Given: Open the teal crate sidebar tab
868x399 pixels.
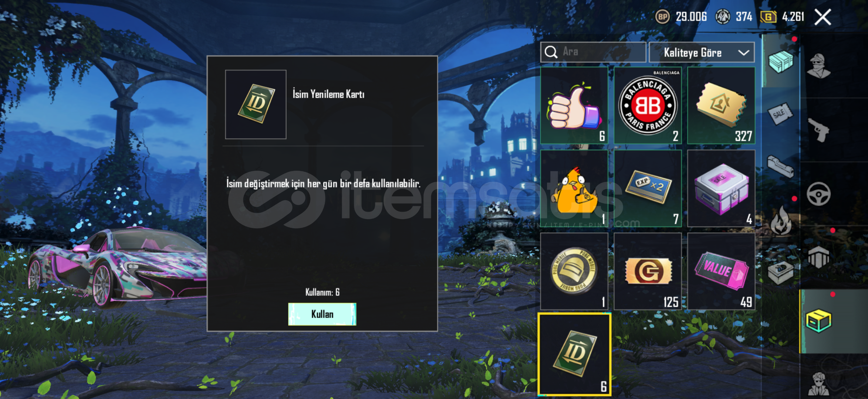Looking at the screenshot, I should [x=781, y=61].
